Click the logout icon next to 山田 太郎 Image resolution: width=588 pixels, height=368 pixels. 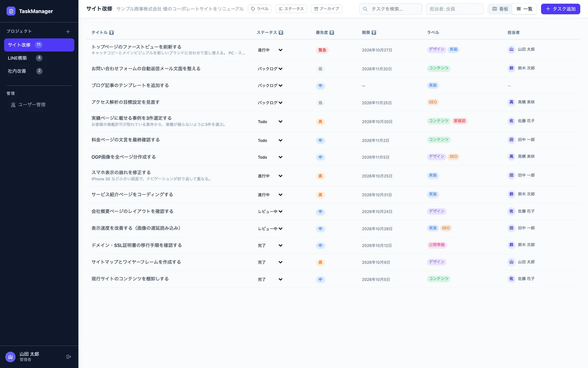coord(69,357)
